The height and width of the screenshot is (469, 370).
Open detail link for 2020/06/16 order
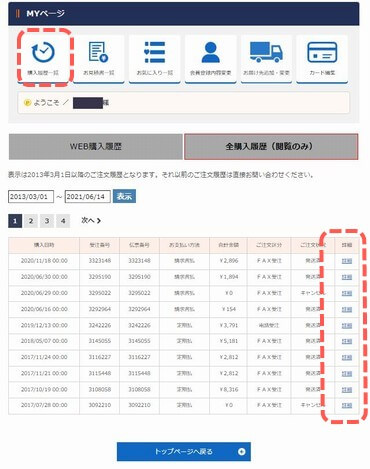coord(347,309)
